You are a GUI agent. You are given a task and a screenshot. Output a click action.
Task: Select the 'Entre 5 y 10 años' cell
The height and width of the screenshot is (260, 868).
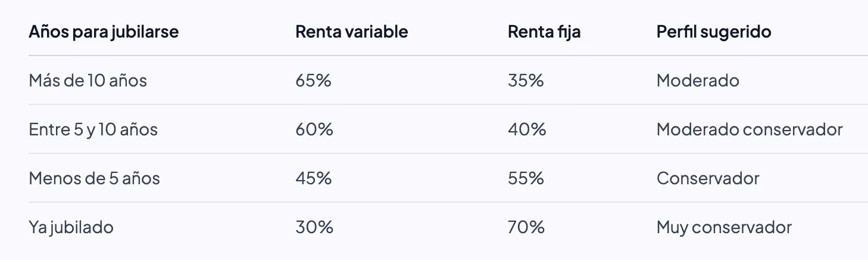[93, 129]
